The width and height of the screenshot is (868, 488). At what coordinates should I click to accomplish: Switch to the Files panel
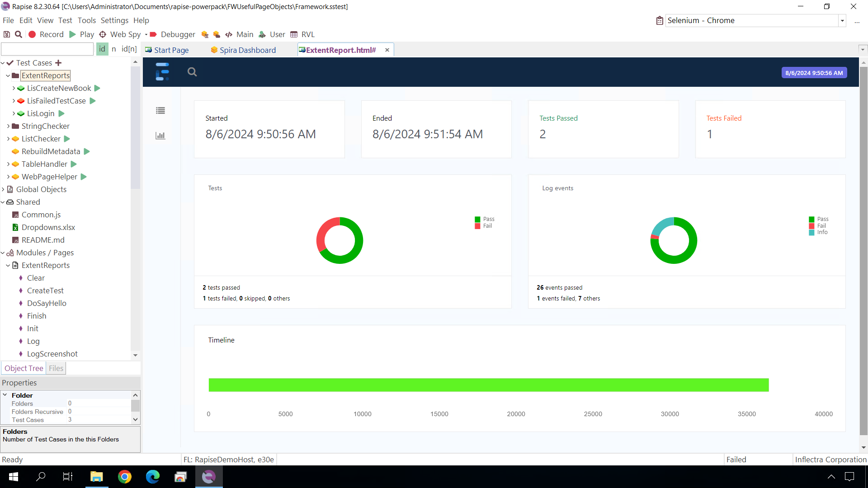(56, 368)
